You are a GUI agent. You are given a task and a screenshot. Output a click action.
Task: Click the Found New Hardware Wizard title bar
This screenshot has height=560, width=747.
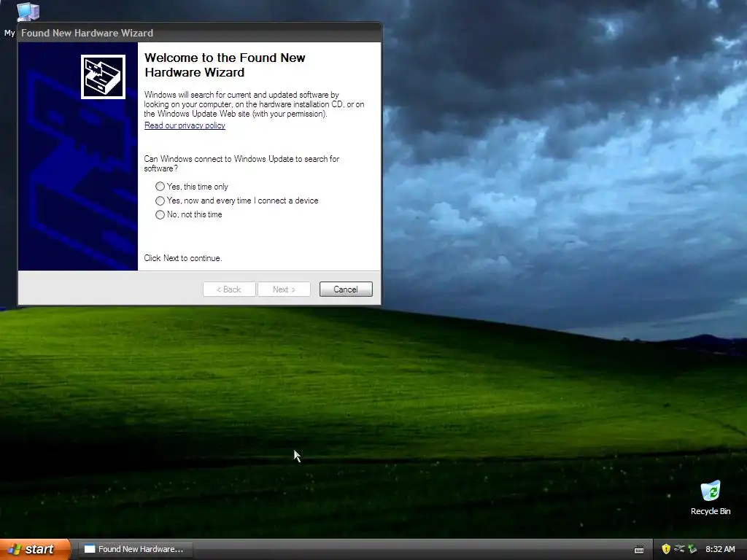click(x=200, y=33)
